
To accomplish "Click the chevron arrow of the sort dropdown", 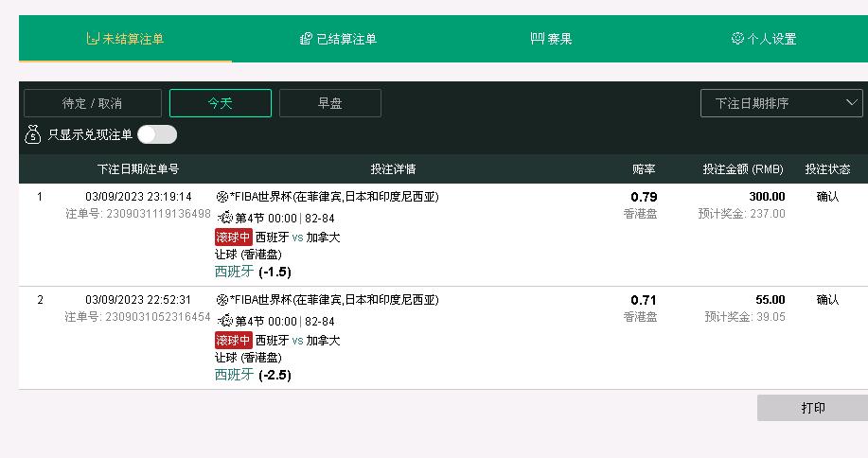I will coord(851,103).
